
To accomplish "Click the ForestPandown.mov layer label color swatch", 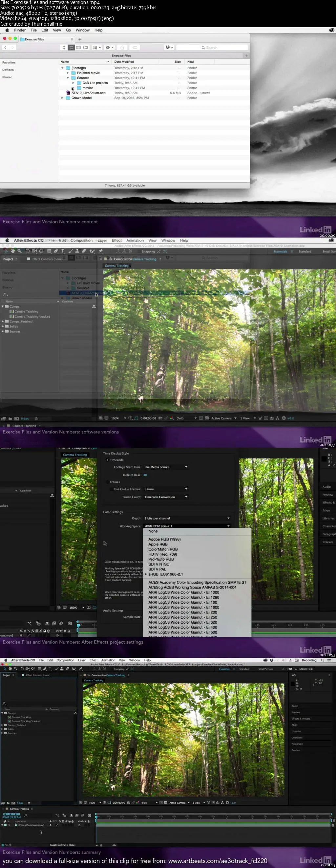I will pyautogui.click(x=5, y=825).
